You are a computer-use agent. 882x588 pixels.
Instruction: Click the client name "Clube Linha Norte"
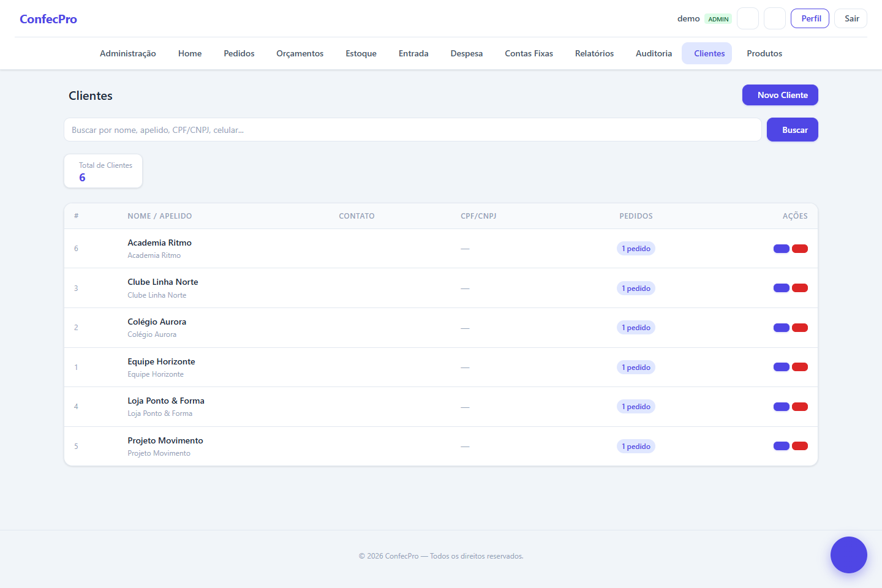coord(163,282)
